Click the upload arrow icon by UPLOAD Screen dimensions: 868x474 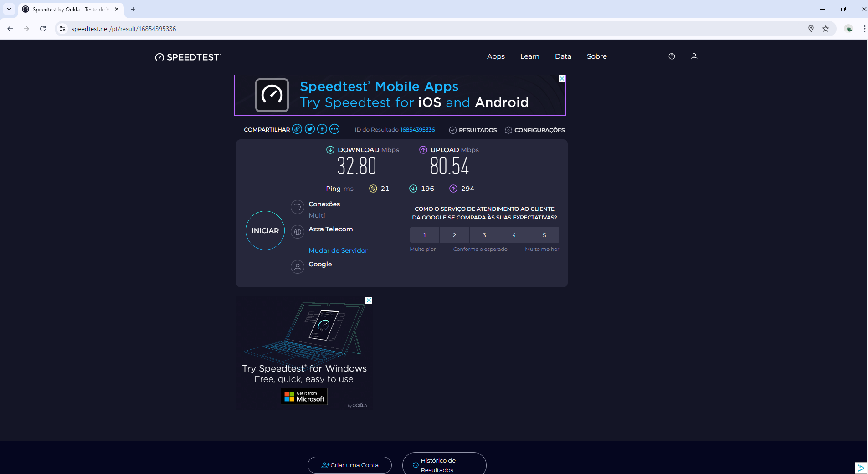click(x=423, y=150)
